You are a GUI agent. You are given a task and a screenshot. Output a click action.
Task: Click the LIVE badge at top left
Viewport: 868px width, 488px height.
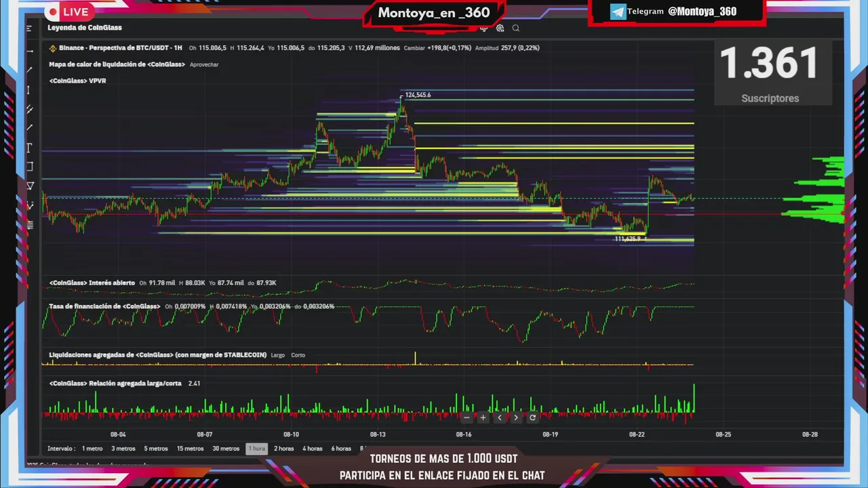[68, 12]
